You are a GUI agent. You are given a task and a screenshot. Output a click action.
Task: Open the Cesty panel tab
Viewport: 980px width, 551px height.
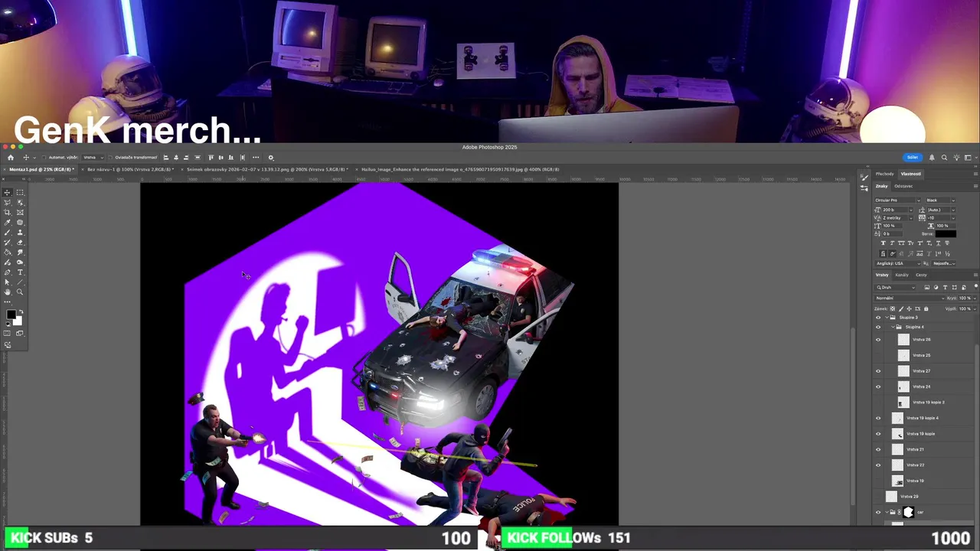[921, 275]
